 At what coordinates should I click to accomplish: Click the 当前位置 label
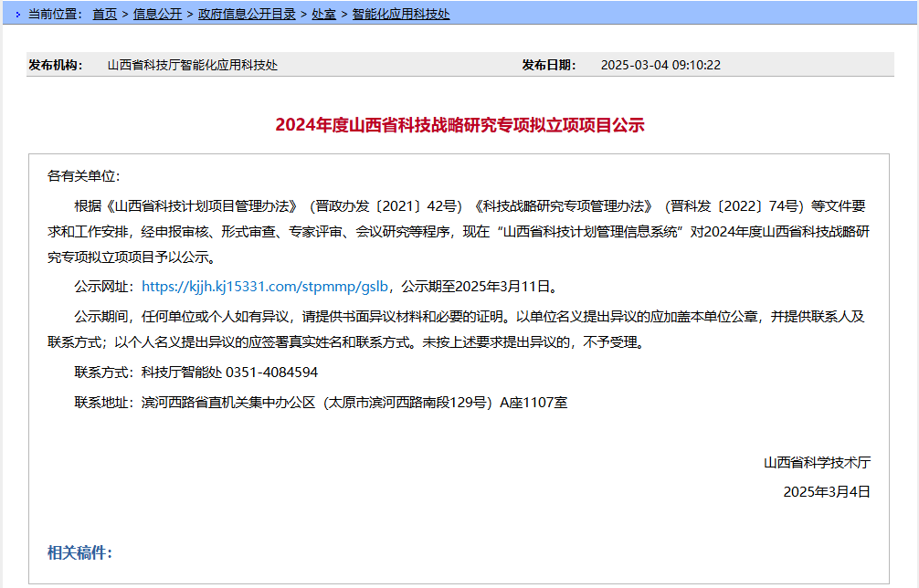click(x=55, y=14)
